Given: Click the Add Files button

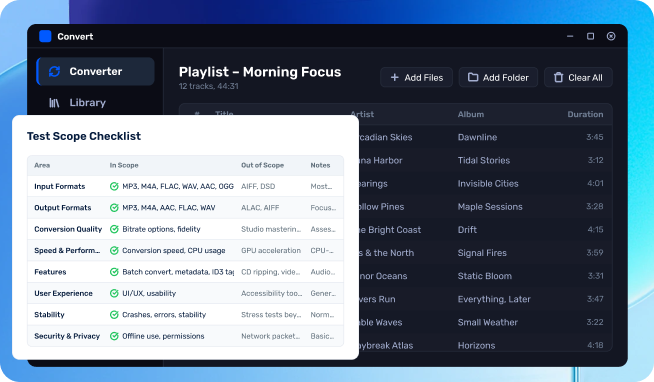Looking at the screenshot, I should [x=416, y=78].
